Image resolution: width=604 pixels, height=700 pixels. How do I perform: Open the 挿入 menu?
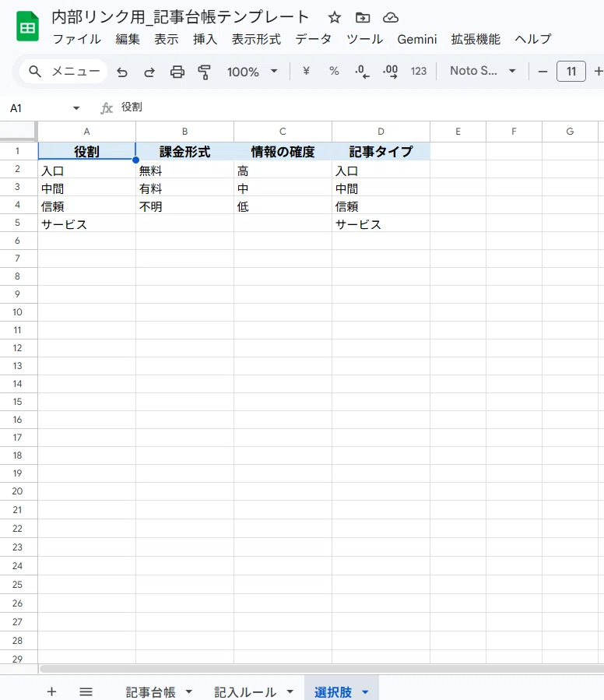click(205, 39)
